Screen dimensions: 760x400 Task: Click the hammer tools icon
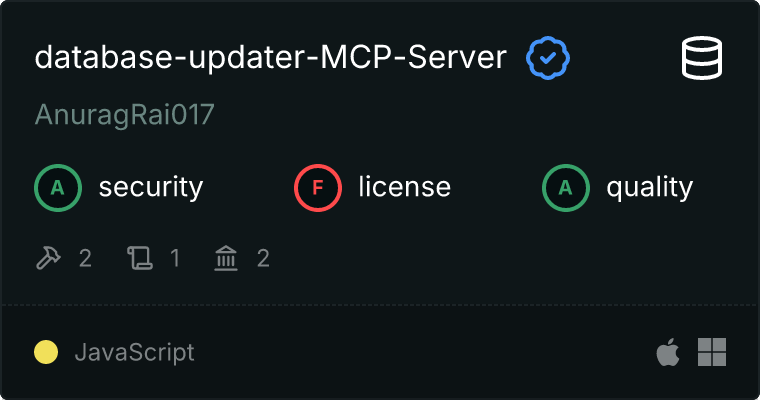[48, 257]
